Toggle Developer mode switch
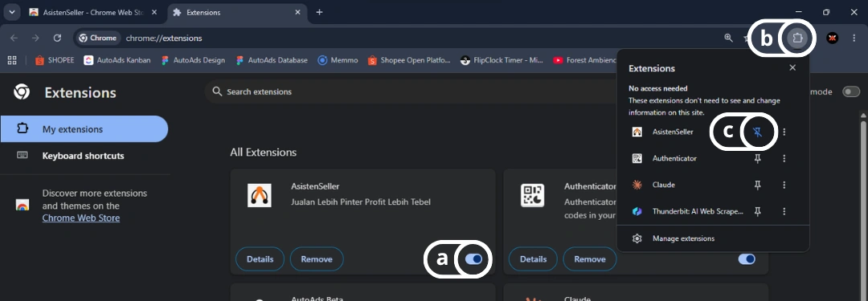The height and width of the screenshot is (301, 868). point(851,92)
